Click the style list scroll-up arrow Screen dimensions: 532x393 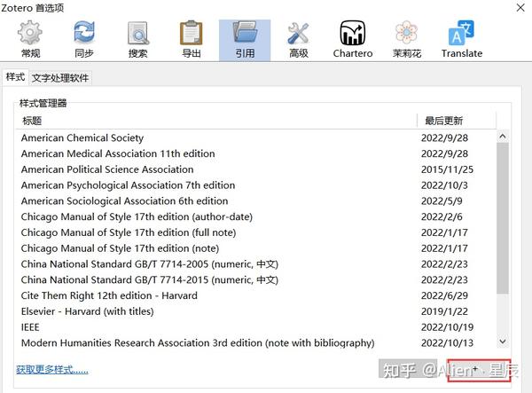point(503,137)
